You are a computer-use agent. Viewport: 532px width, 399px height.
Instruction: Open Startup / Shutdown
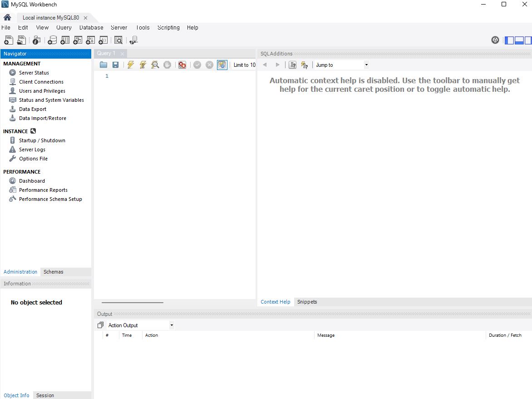(42, 140)
